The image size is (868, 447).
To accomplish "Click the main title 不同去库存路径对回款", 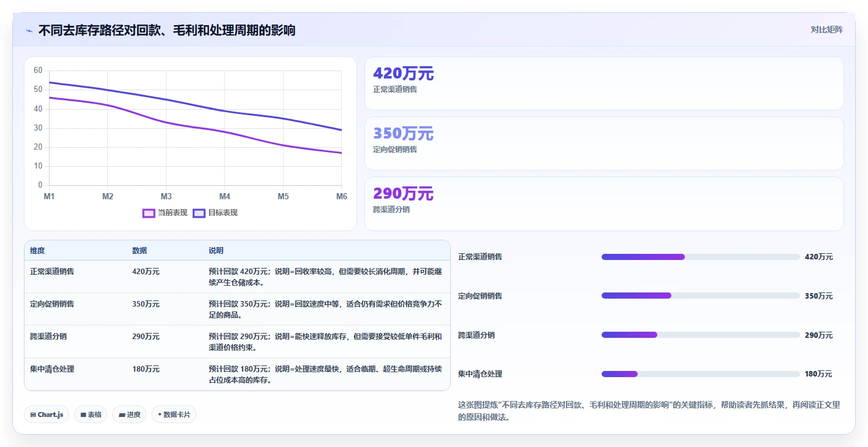I will pos(167,30).
